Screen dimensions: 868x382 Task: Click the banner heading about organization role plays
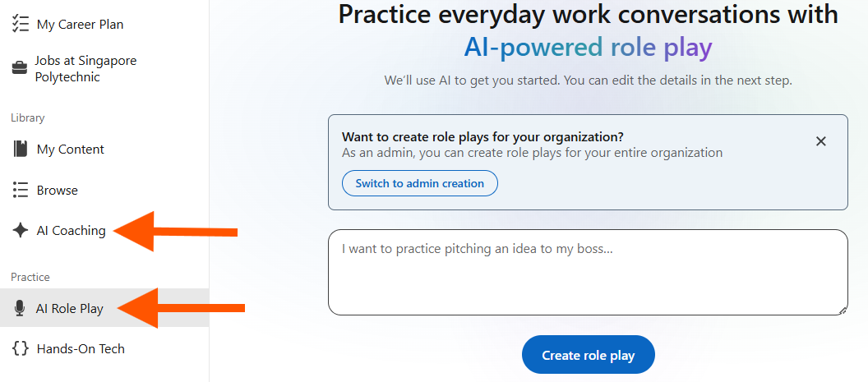482,136
